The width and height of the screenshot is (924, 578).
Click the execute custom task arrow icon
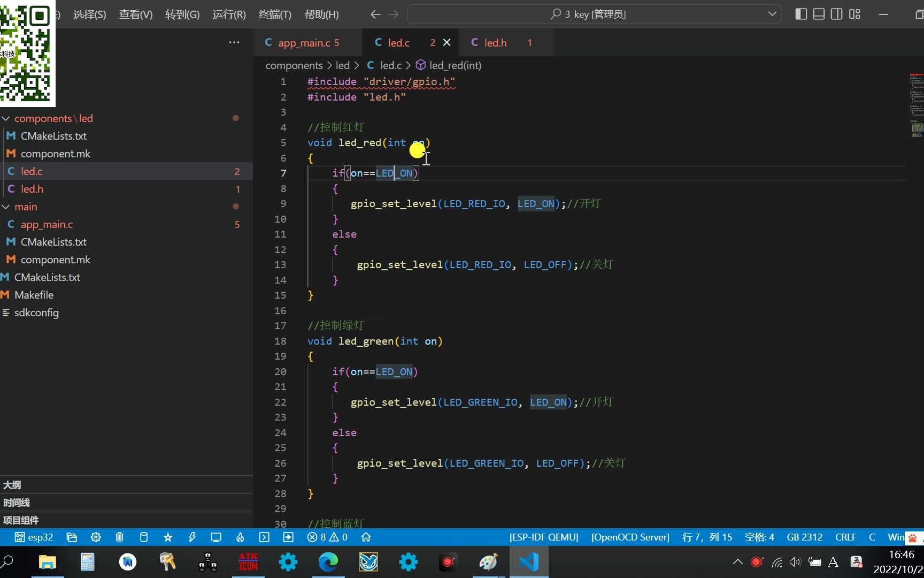288,537
